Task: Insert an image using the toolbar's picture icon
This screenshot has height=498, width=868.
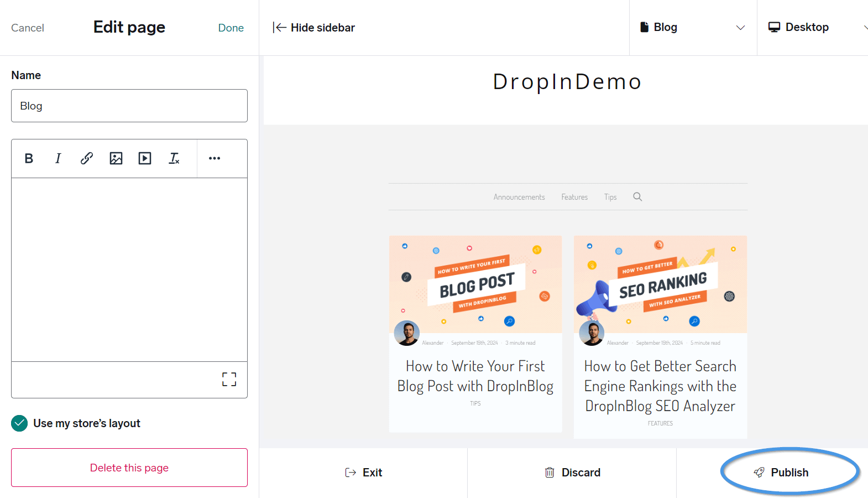Action: coord(116,158)
